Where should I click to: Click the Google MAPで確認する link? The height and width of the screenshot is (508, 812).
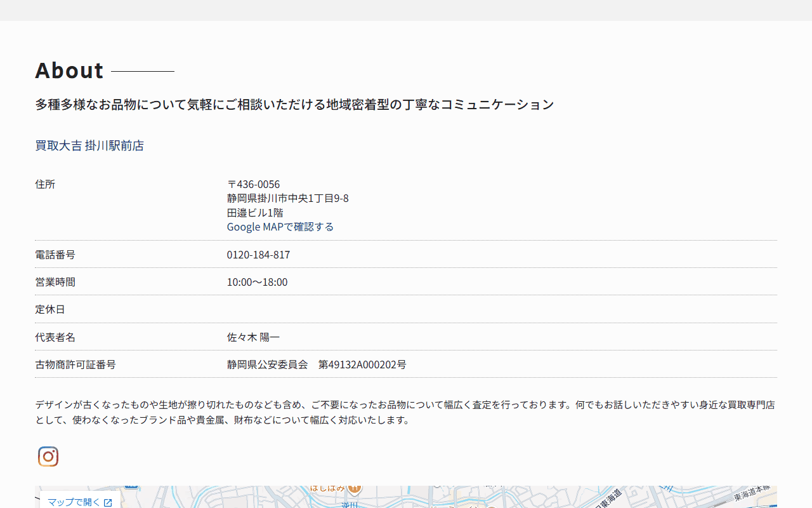280,227
